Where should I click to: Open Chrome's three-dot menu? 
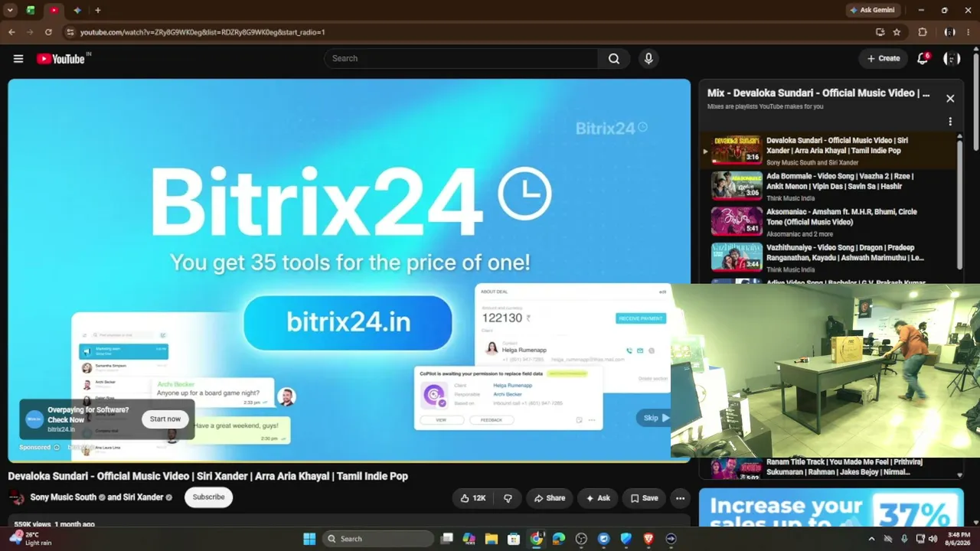click(970, 32)
